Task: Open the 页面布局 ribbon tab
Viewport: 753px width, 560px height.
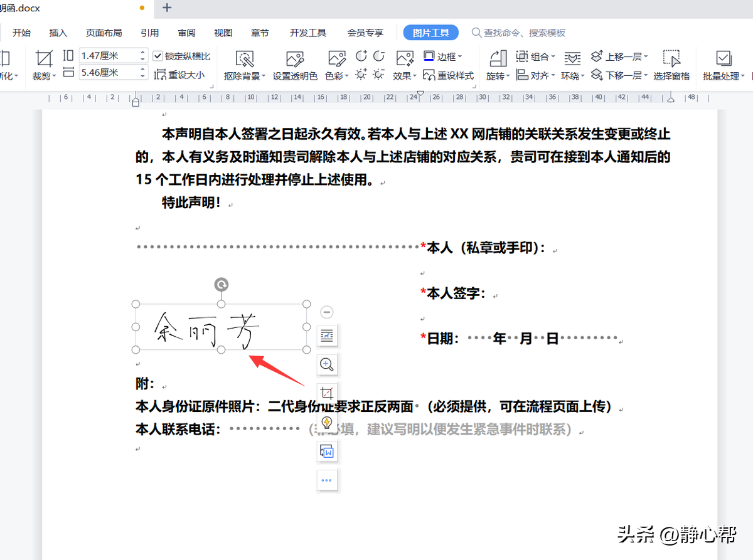Action: click(104, 33)
